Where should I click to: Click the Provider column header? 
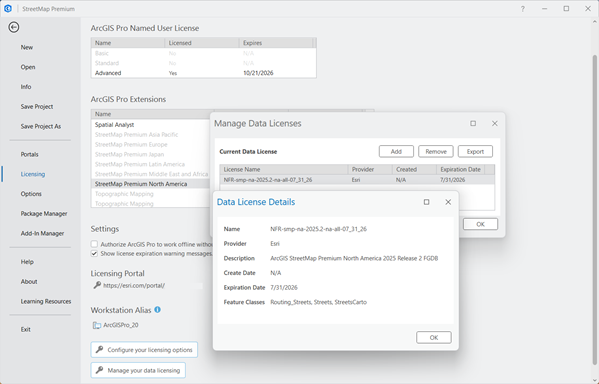370,169
